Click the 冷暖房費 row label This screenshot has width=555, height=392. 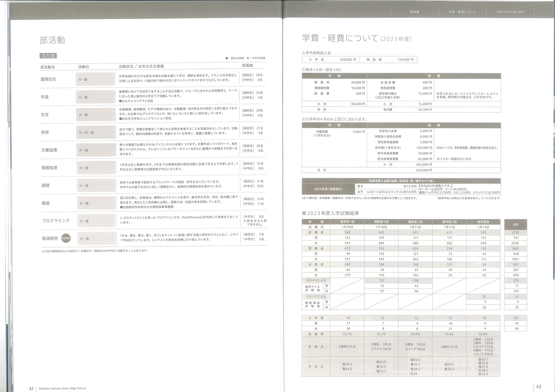pyautogui.click(x=322, y=131)
